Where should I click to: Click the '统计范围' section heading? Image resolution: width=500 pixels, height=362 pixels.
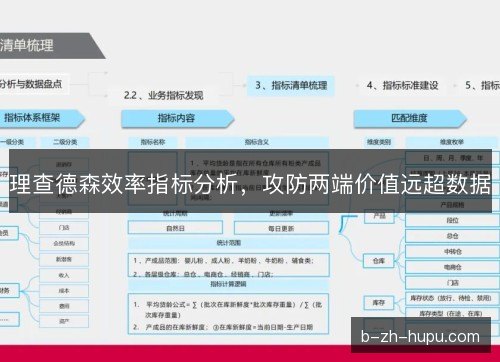tap(229, 243)
